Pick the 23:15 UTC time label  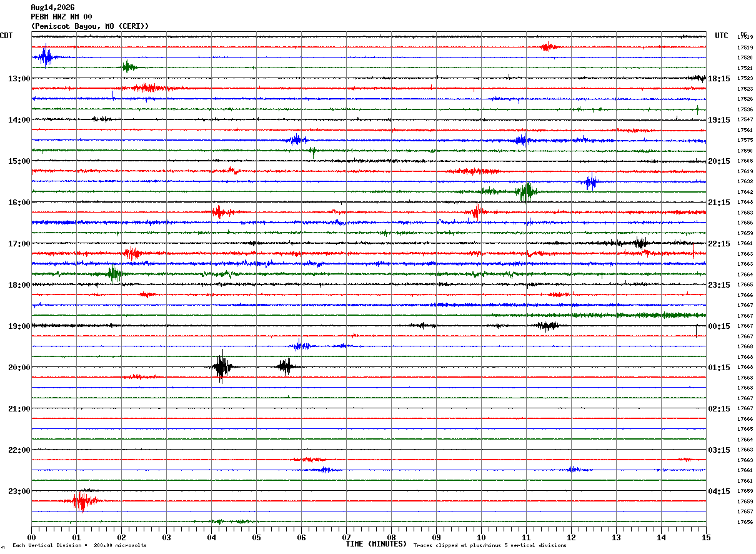719,285
